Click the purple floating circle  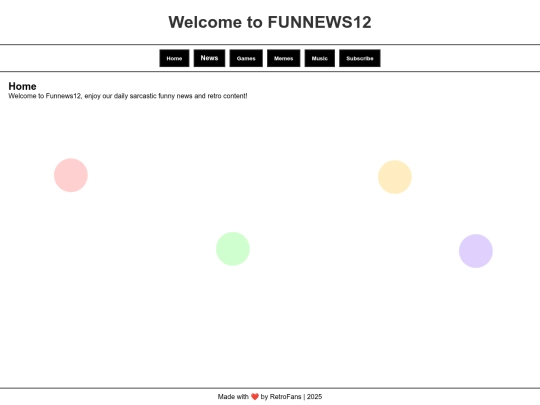pyautogui.click(x=476, y=251)
